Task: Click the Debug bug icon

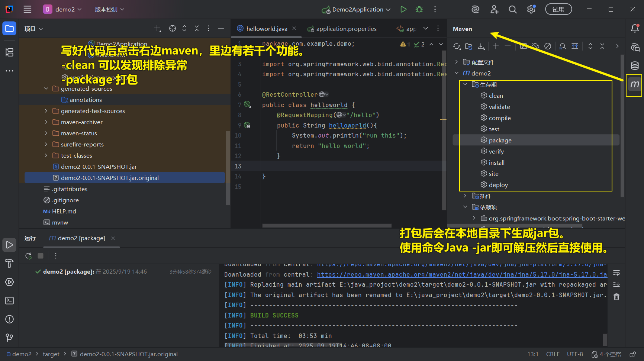Action: [x=419, y=10]
